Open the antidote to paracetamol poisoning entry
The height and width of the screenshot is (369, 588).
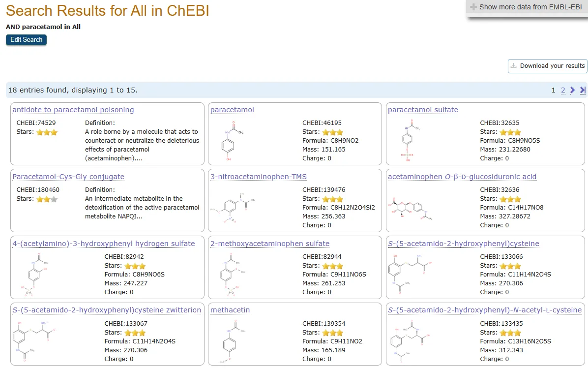pos(73,110)
